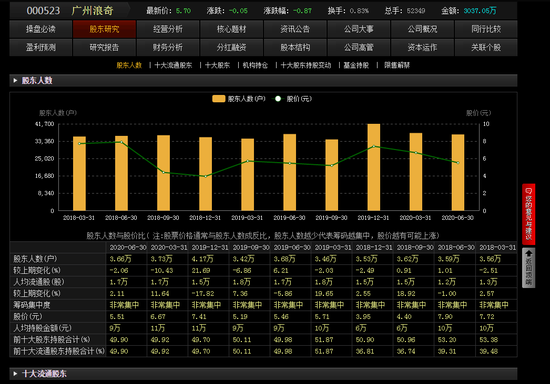Jump to 机构持仓 sub-link
The height and width of the screenshot is (384, 550).
tap(255, 65)
